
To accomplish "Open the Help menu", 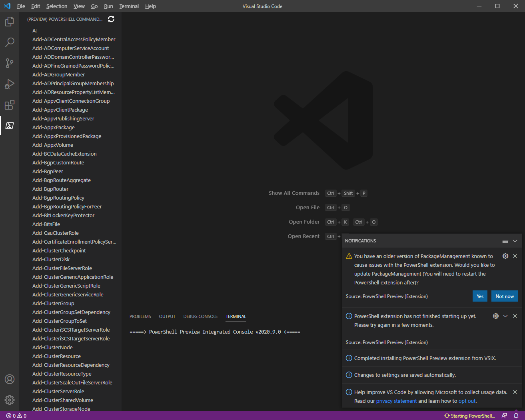I will click(x=150, y=6).
